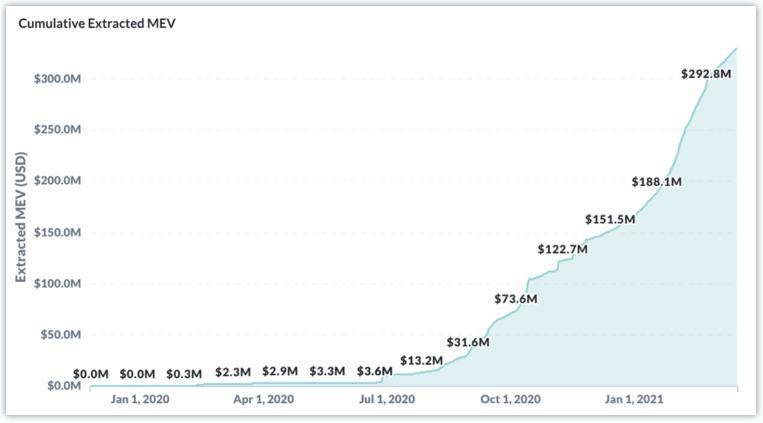763x423 pixels.
Task: Click the $2.3M data label
Action: tap(233, 372)
